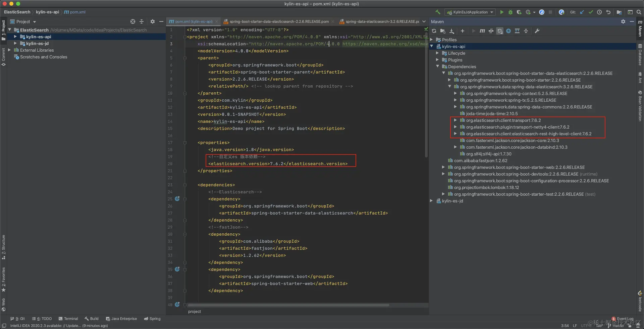Toggle Skip Tests Mode lightning icon
Image resolution: width=644 pixels, height=329 pixels.
[x=508, y=31]
